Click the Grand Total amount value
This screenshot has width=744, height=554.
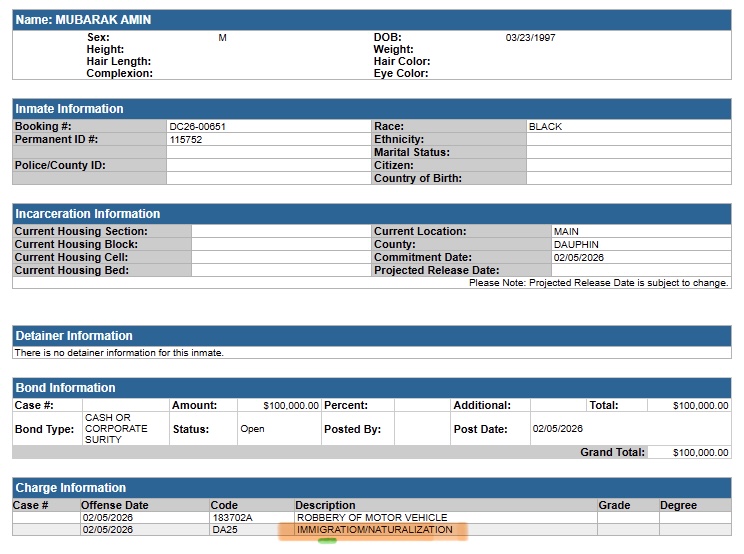click(700, 453)
